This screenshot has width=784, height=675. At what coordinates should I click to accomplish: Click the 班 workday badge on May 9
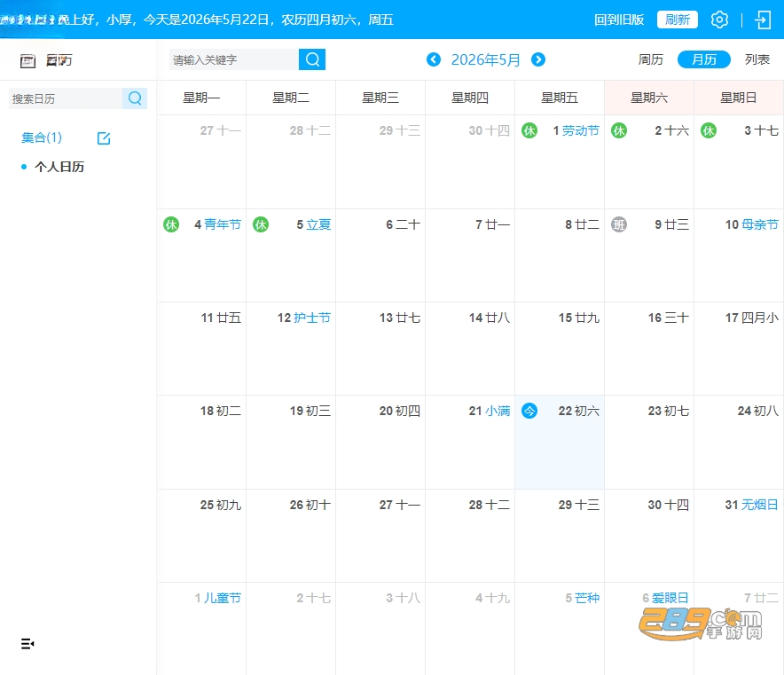coord(619,224)
